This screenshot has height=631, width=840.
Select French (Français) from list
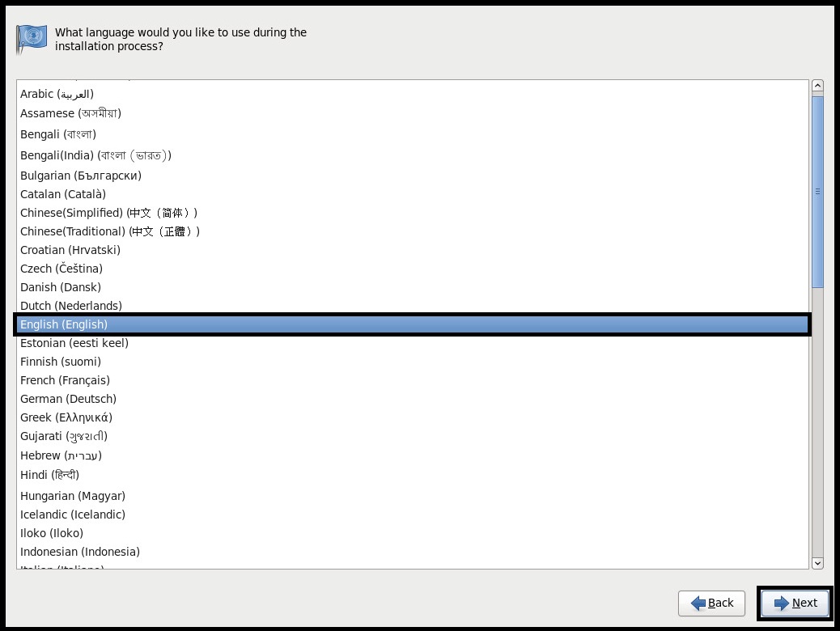coord(65,380)
